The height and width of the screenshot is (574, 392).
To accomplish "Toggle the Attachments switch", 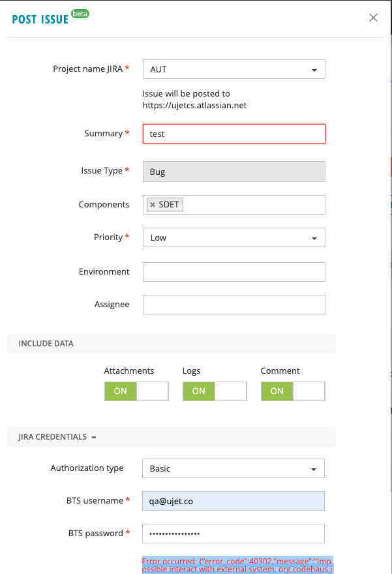I will [136, 391].
